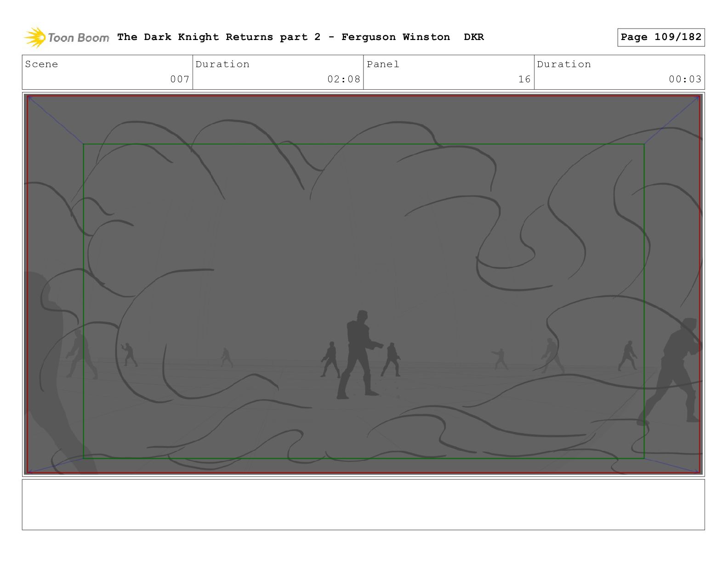
Task: Click the 'DKR' text in the header
Action: [x=473, y=37]
